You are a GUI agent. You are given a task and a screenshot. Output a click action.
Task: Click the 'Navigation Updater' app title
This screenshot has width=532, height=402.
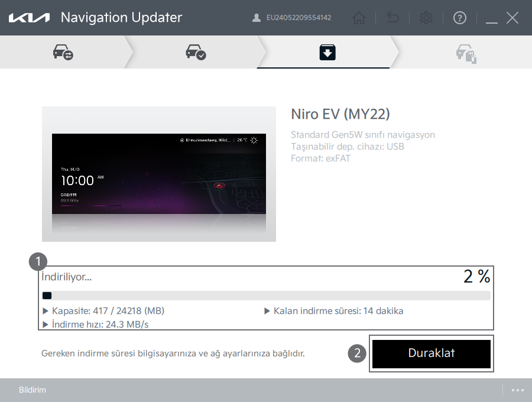point(121,18)
